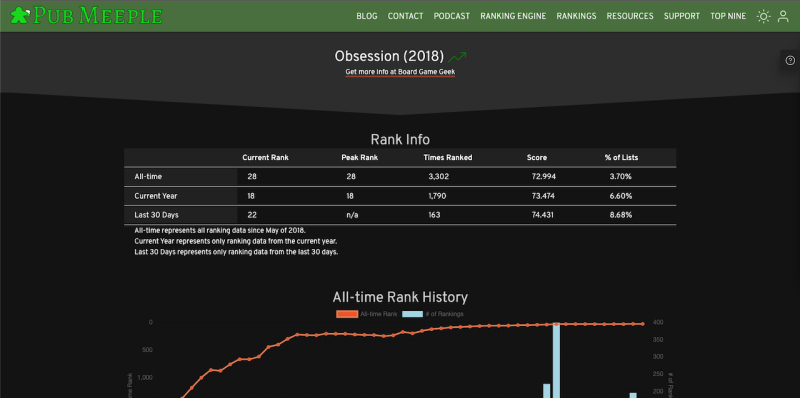Click the All-time Rank History heading
The image size is (800, 398).
pyautogui.click(x=400, y=297)
